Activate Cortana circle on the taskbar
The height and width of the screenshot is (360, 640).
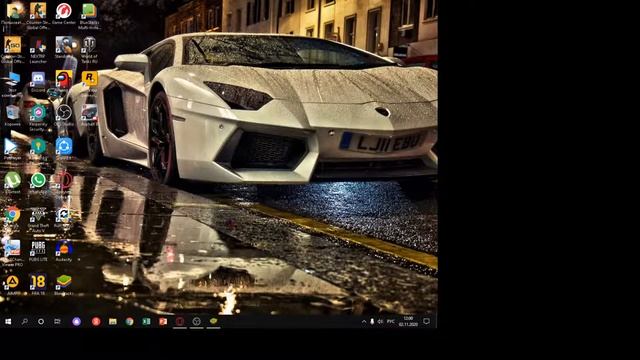[41, 322]
